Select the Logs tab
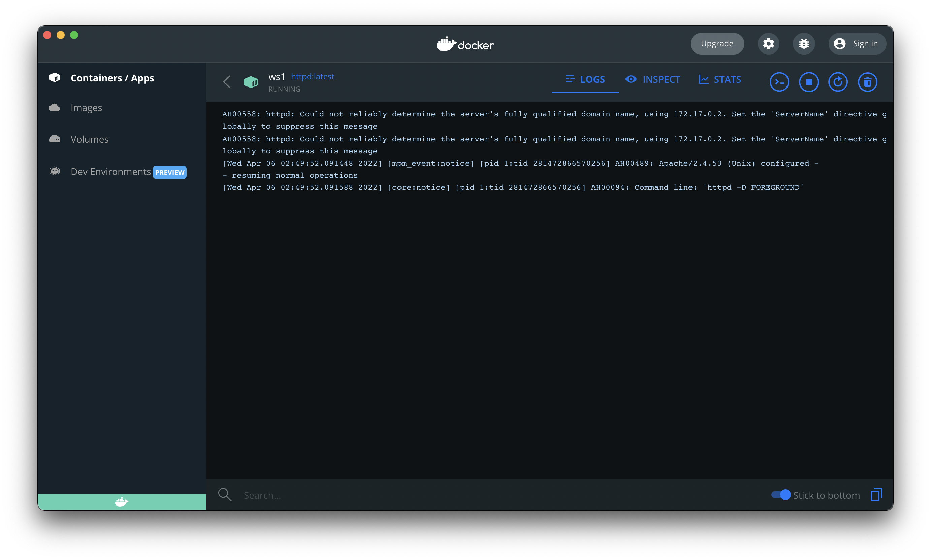Viewport: 931px width, 560px height. pyautogui.click(x=585, y=80)
